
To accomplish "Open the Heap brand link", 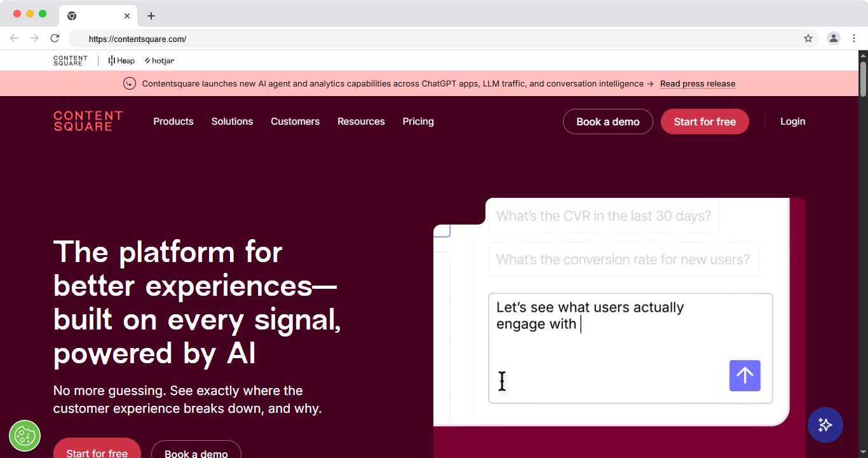I will (x=121, y=60).
